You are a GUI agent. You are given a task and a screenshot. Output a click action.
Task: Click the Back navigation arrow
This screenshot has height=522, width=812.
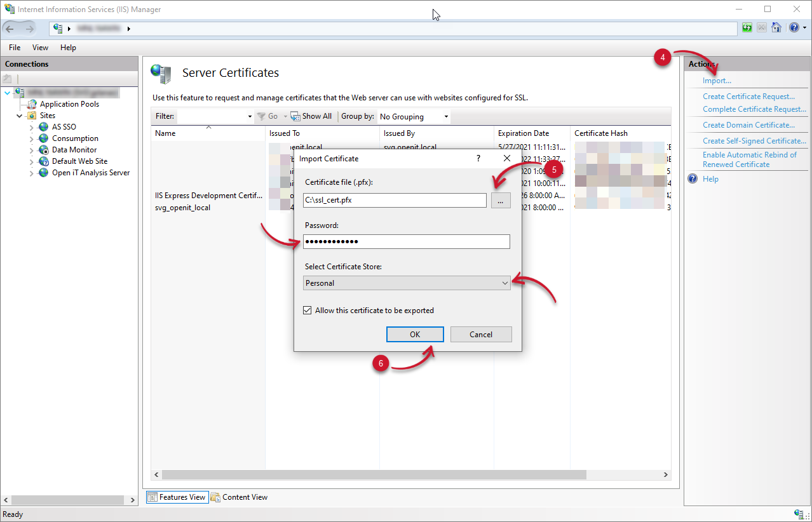10,27
